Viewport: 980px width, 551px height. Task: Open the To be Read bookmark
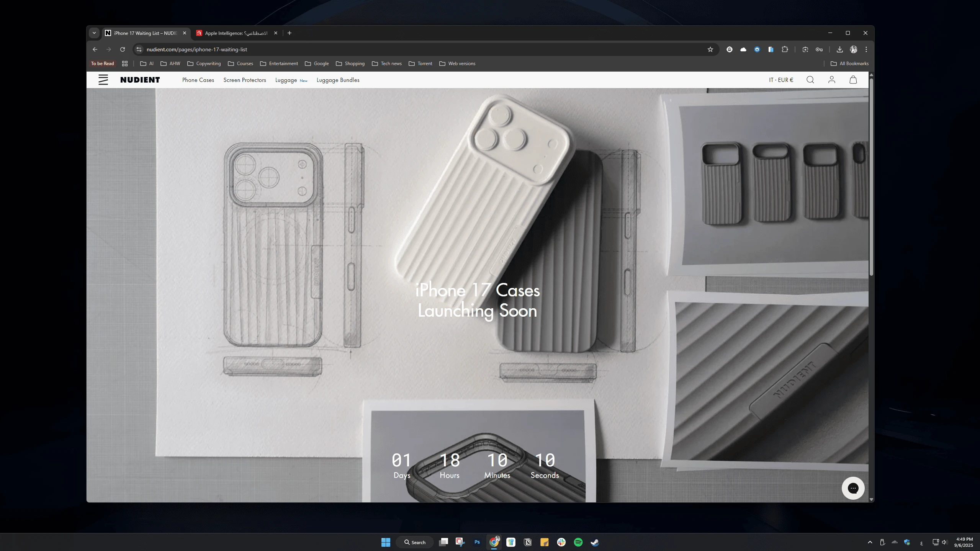(x=102, y=64)
